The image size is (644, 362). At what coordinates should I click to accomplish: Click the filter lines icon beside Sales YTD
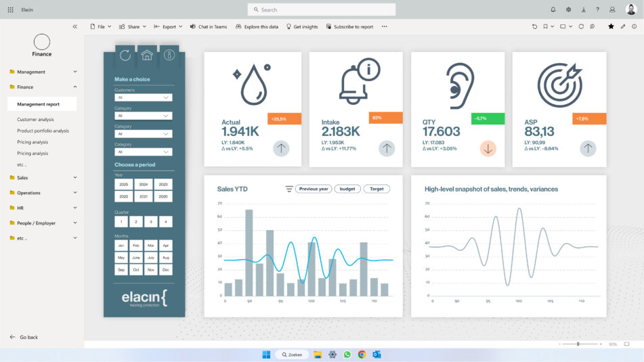(x=289, y=189)
